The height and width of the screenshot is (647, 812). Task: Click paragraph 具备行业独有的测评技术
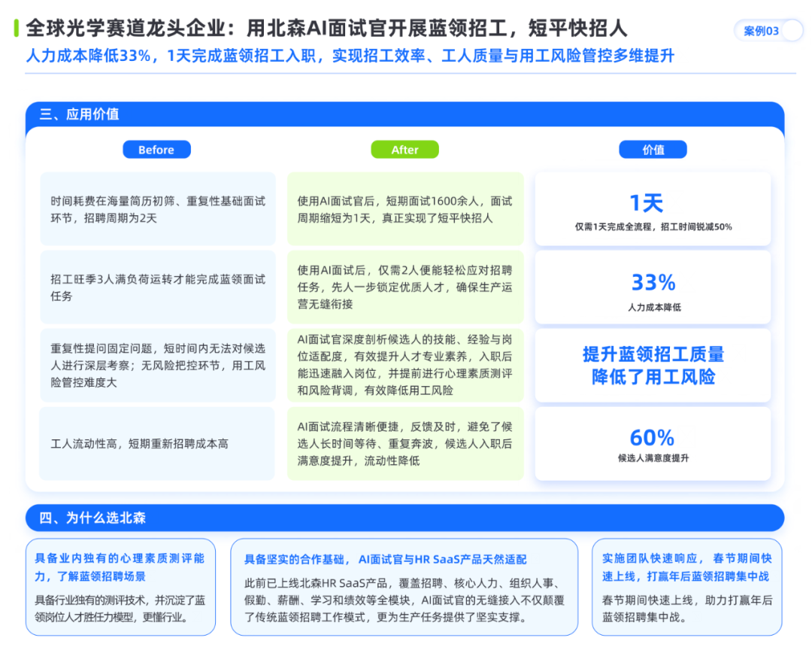coord(120,609)
